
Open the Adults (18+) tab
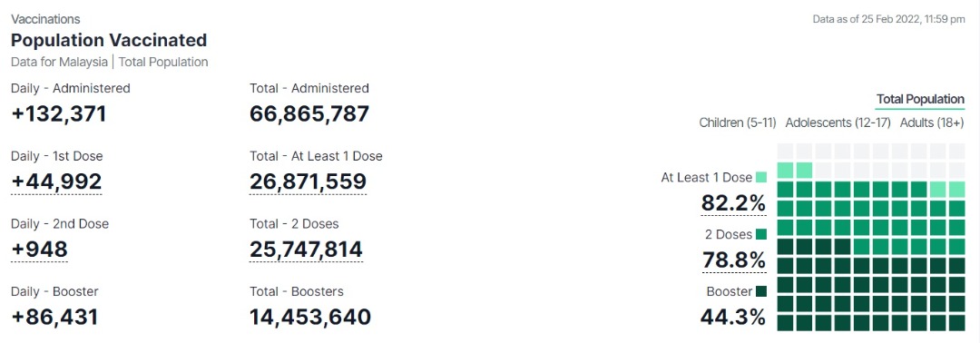tap(932, 123)
